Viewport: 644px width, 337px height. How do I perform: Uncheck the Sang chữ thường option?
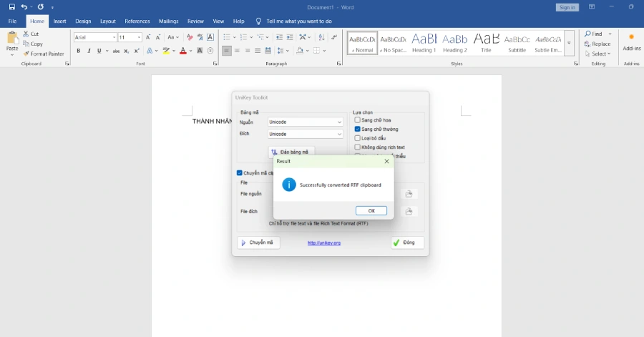click(357, 129)
